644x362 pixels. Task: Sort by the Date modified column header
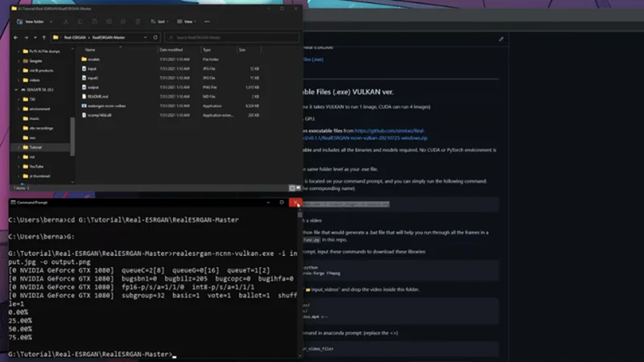coord(171,50)
